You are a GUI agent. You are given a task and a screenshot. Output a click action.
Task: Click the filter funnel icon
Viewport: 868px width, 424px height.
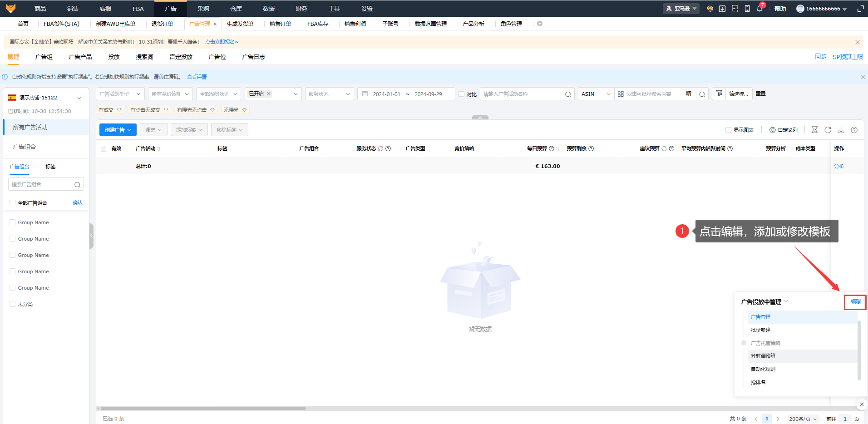click(719, 94)
